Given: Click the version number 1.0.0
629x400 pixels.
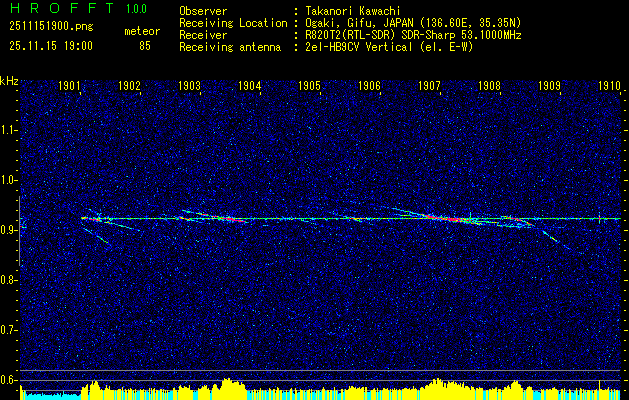Looking at the screenshot, I should [136, 8].
